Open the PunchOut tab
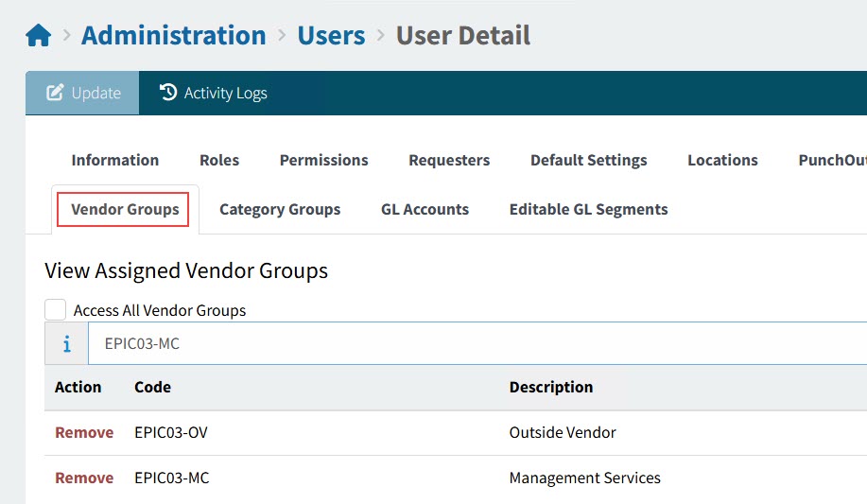Image resolution: width=867 pixels, height=504 pixels. (x=832, y=160)
